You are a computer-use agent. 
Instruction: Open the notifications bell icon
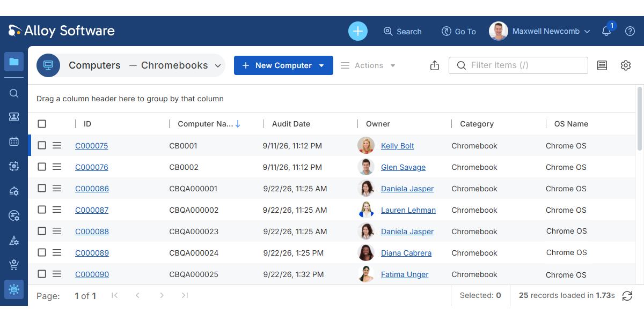pyautogui.click(x=606, y=31)
